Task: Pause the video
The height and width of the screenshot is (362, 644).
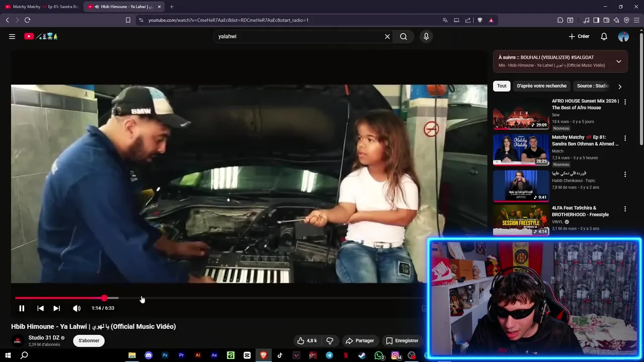Action: click(x=22, y=308)
